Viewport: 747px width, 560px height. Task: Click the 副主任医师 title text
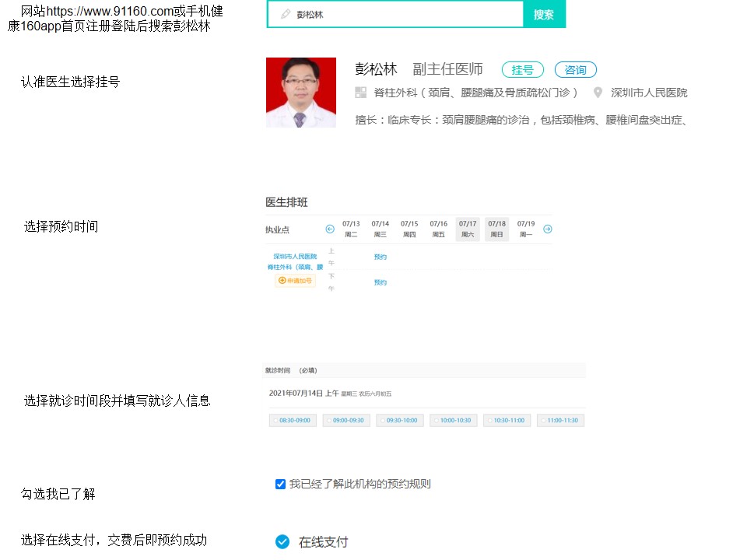(448, 69)
